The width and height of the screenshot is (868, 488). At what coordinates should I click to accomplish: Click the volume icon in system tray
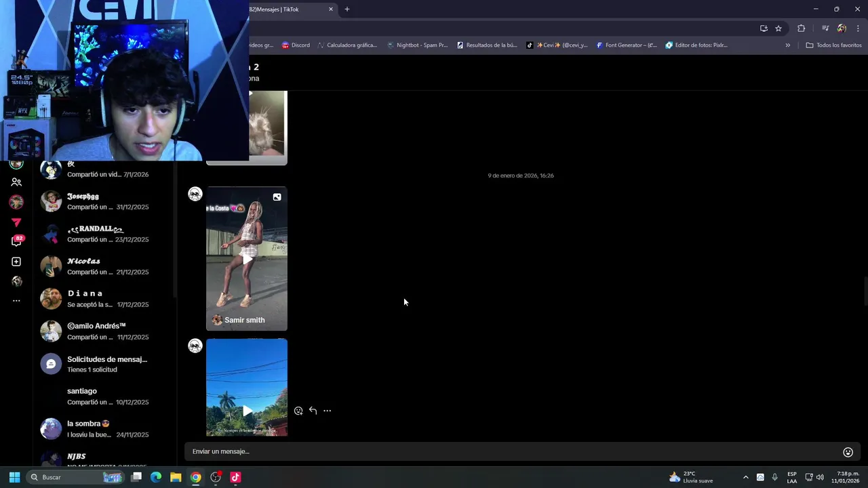pyautogui.click(x=820, y=477)
